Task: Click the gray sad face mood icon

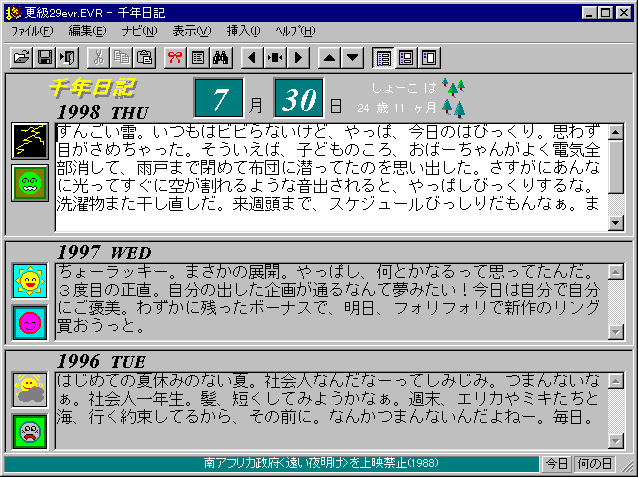Action: click(30, 432)
